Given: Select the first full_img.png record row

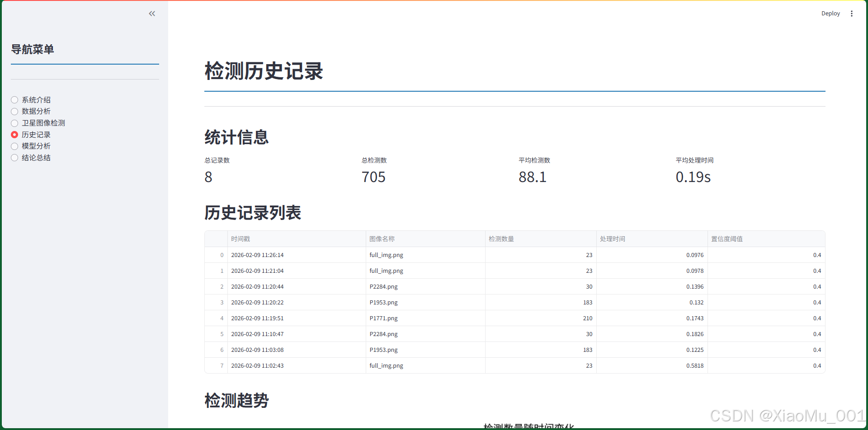Looking at the screenshot, I should coord(386,255).
